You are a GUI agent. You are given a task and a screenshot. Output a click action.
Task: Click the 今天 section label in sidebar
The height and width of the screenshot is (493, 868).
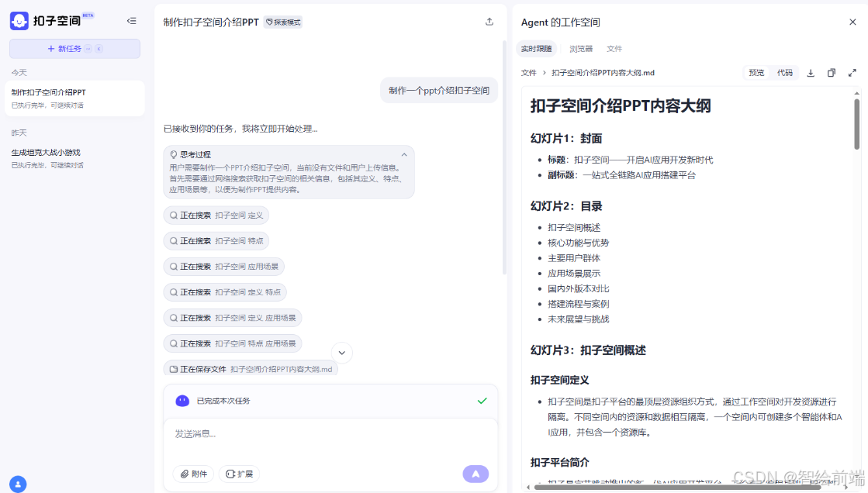(x=19, y=73)
